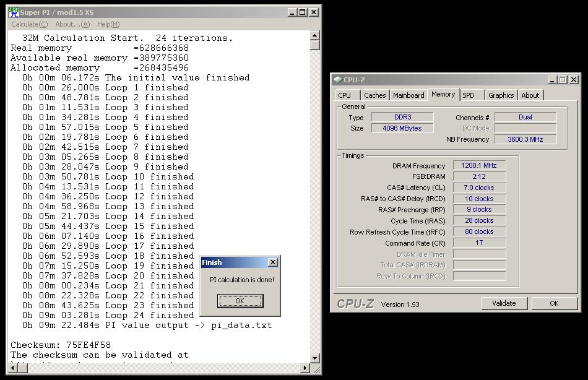This screenshot has height=380, width=588.
Task: Click the scroll left arrow in Super PI
Action: pyautogui.click(x=13, y=368)
